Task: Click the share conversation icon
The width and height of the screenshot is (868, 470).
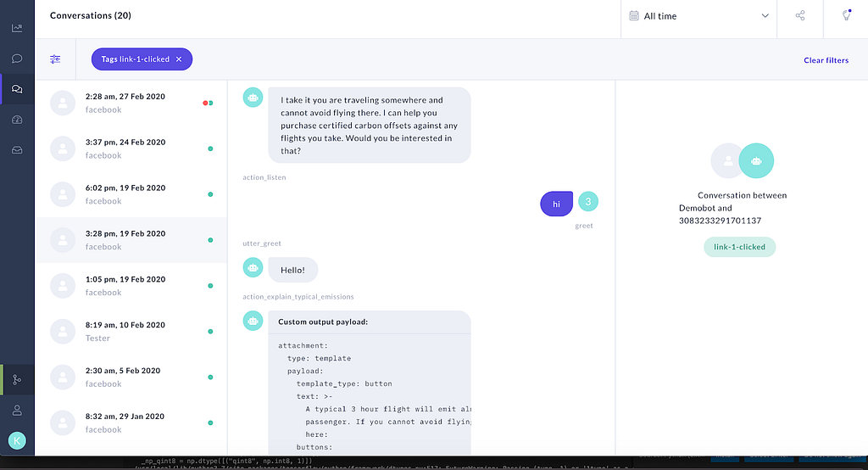Action: 800,15
